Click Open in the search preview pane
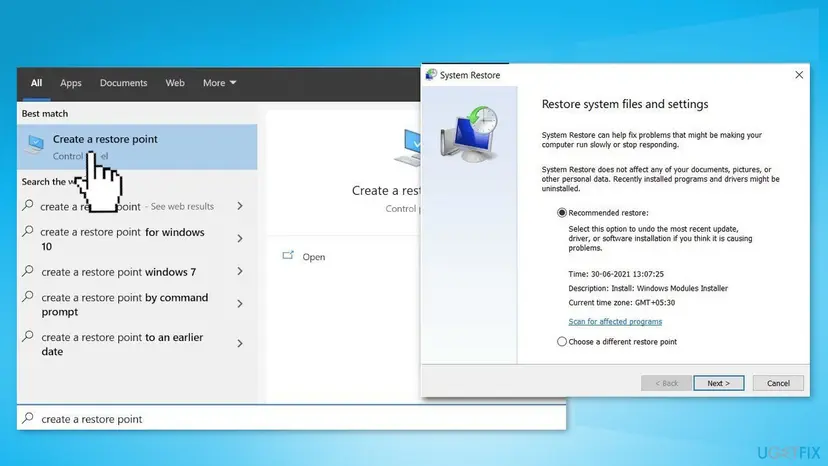This screenshot has width=828, height=466. pos(314,257)
